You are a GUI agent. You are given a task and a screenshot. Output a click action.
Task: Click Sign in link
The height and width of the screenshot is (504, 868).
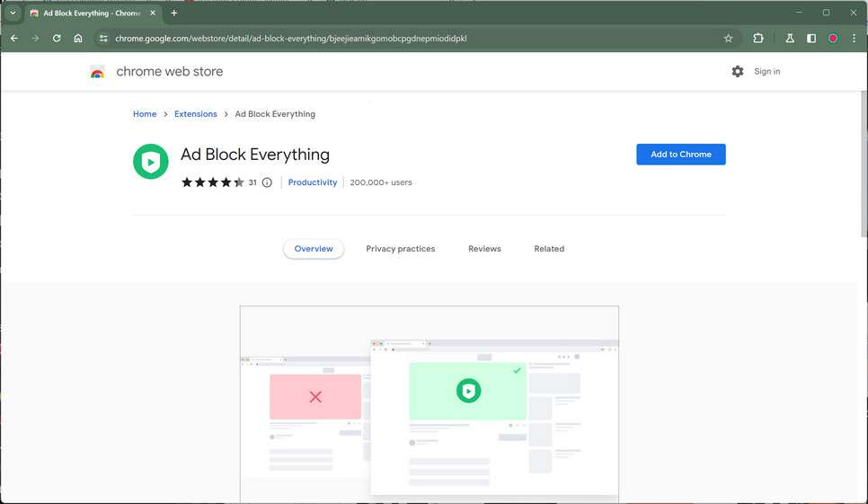coord(766,71)
